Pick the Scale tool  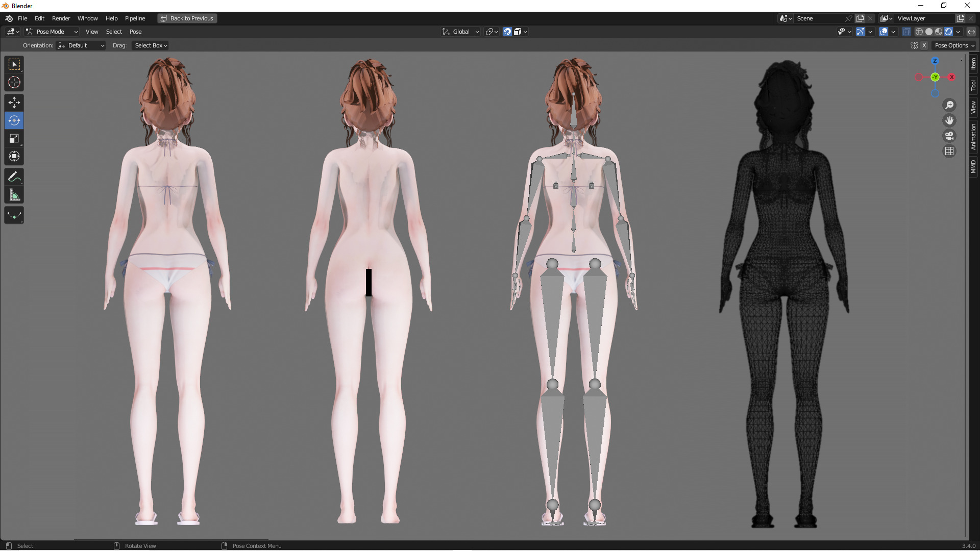pyautogui.click(x=14, y=138)
